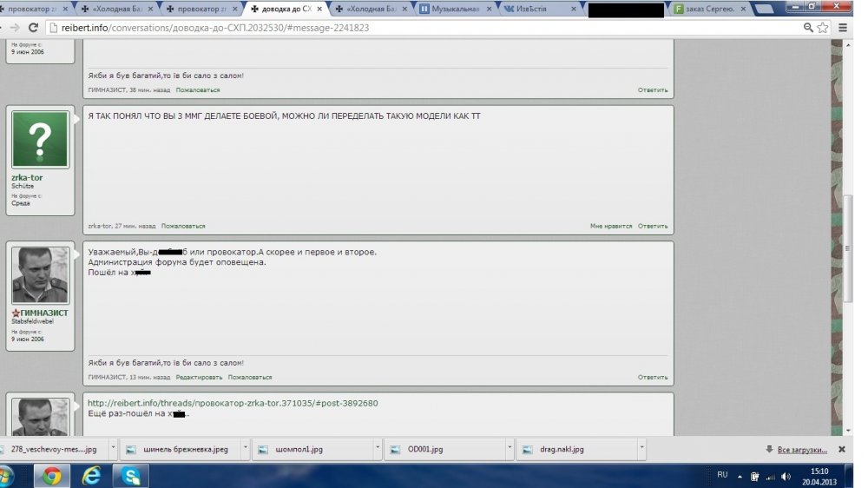
Task: Click Мне нравится on zrka-tor's post
Action: tap(610, 226)
